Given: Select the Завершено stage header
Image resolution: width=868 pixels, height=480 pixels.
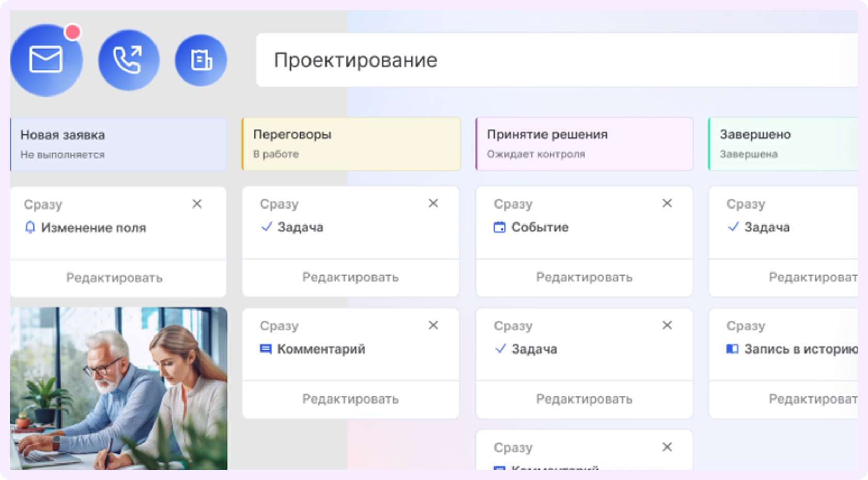Looking at the screenshot, I should [783, 144].
